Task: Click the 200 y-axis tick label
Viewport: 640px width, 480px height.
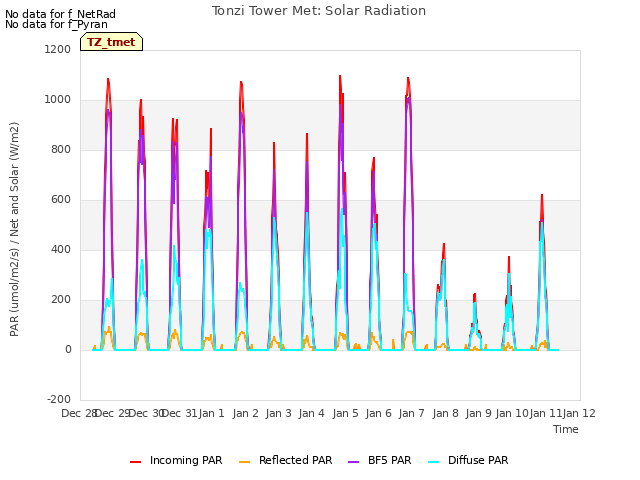Action: click(x=61, y=300)
